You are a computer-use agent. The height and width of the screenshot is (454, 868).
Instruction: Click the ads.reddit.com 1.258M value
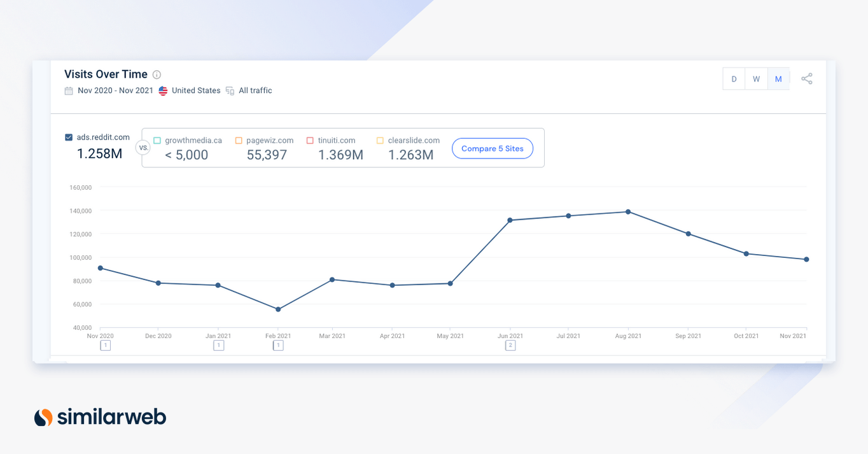point(99,153)
